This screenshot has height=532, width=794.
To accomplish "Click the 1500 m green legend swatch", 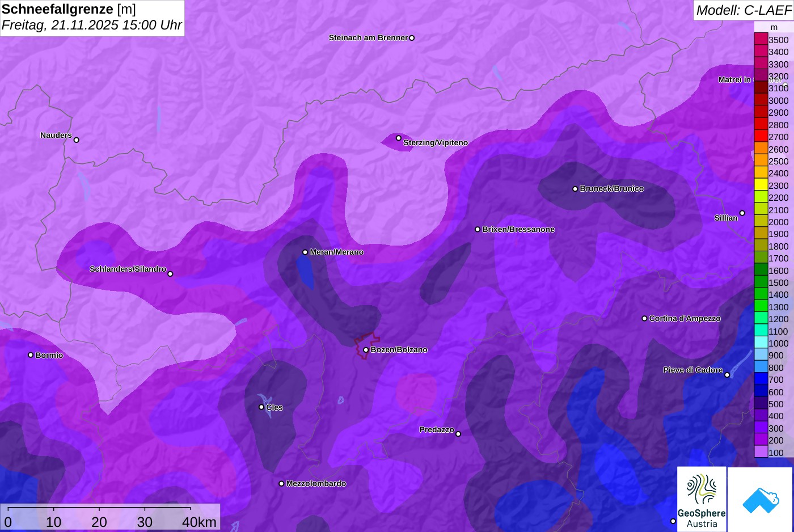I will [761, 282].
